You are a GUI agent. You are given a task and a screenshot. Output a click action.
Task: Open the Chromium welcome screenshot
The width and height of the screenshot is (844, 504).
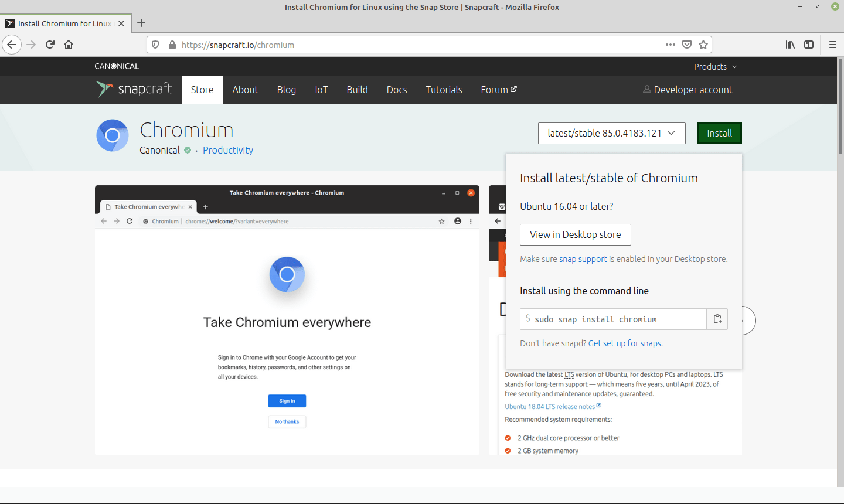(x=287, y=320)
